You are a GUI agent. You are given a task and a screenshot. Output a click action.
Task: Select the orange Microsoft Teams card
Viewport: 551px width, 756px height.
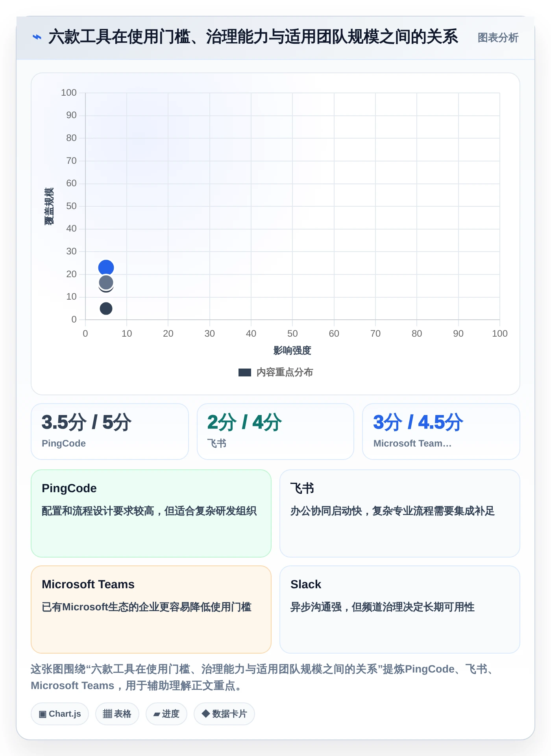click(x=151, y=609)
